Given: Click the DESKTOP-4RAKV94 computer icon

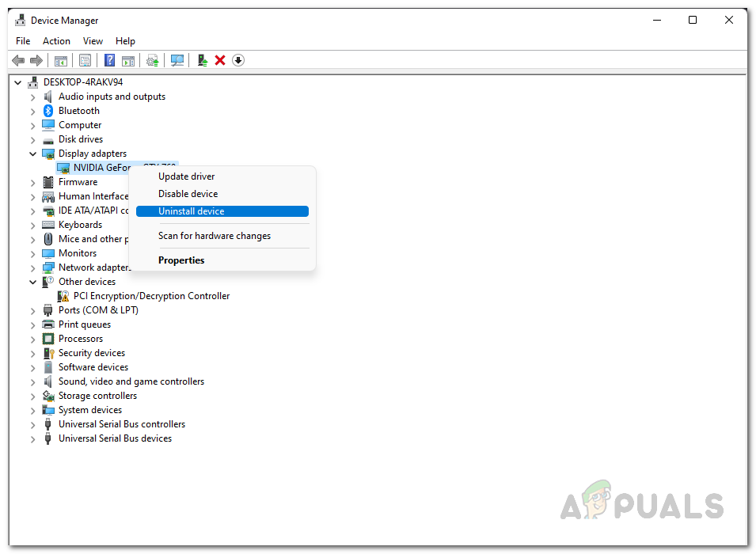Looking at the screenshot, I should pos(32,82).
